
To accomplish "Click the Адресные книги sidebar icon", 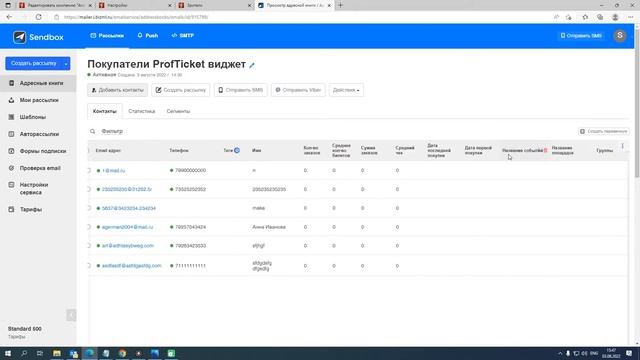I will (11, 83).
